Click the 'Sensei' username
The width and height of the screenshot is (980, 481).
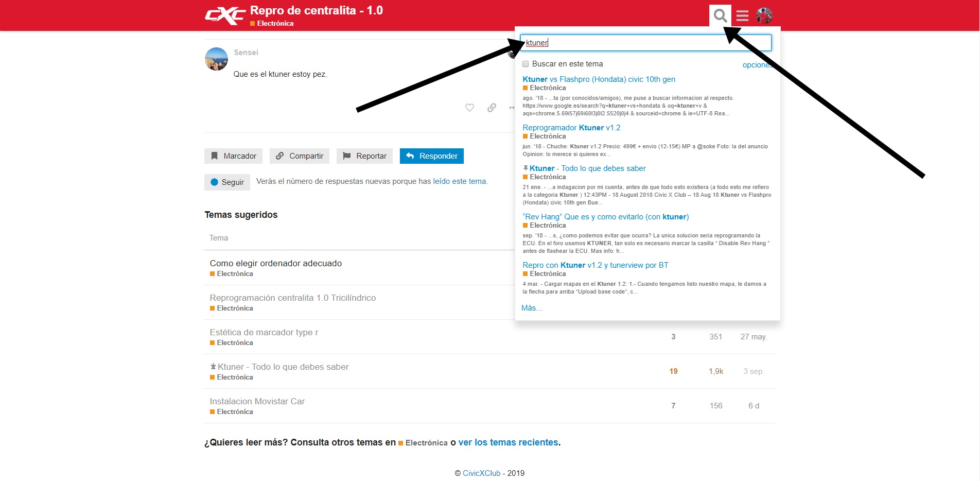(x=246, y=53)
